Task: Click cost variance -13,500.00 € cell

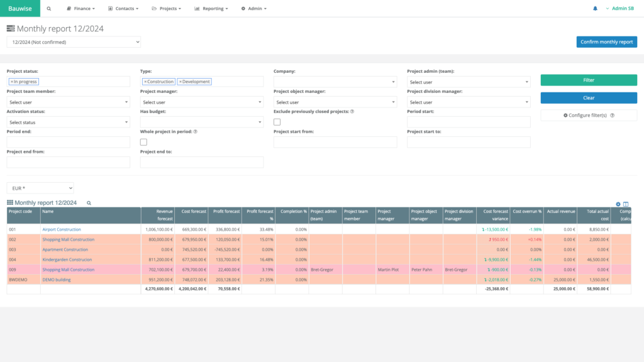Action: 493,229
